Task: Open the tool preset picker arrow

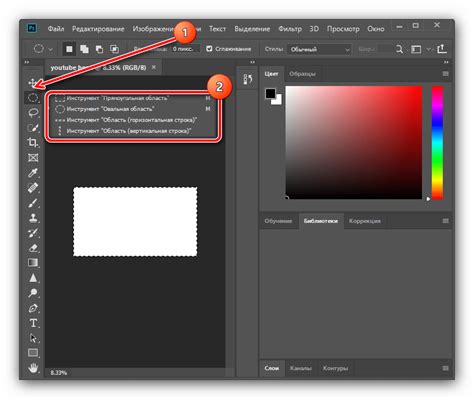Action: [50, 50]
